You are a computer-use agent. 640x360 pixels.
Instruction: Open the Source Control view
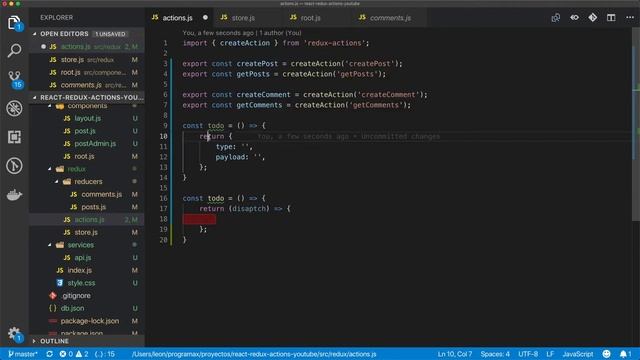click(14, 79)
